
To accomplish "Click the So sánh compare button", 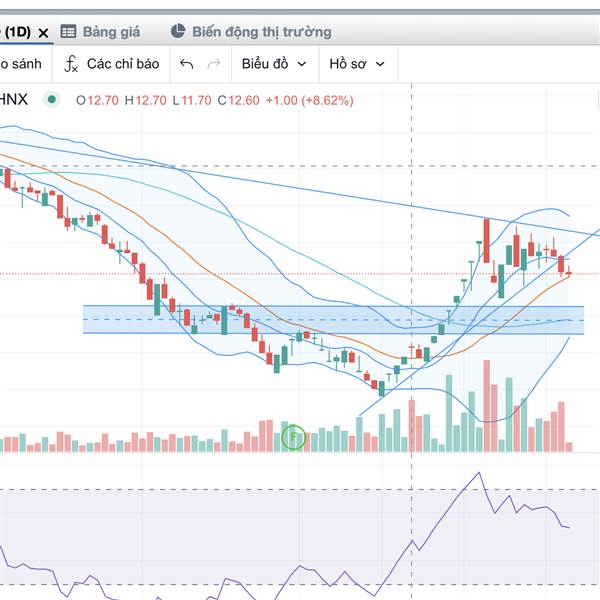I will [21, 64].
